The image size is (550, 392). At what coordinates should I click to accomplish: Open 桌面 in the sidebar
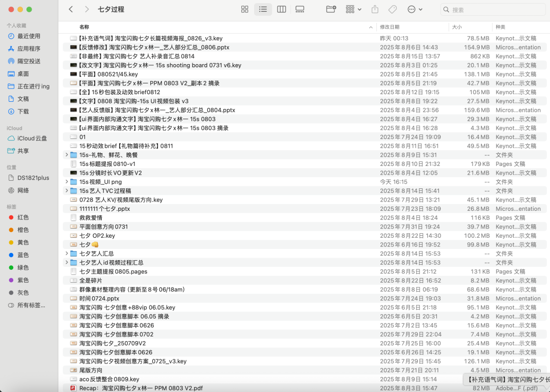point(23,74)
